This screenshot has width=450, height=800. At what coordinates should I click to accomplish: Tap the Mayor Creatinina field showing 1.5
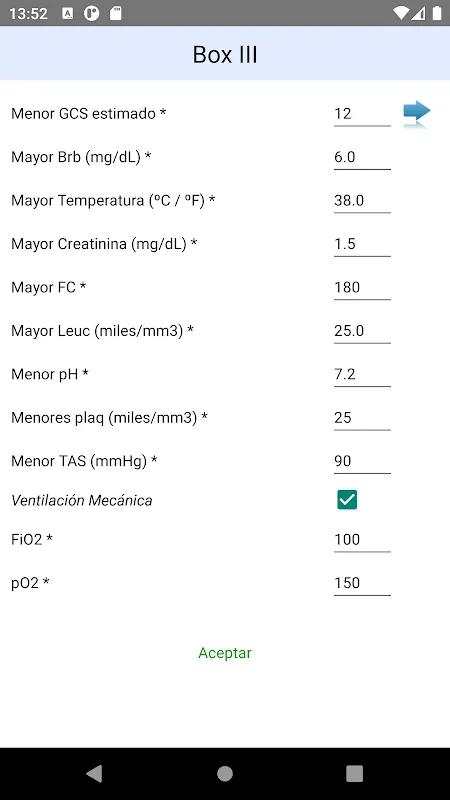point(362,244)
